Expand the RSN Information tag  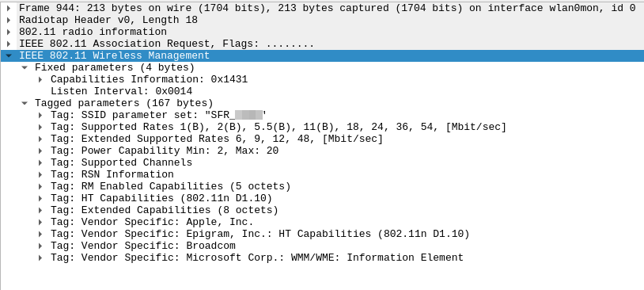point(40,175)
